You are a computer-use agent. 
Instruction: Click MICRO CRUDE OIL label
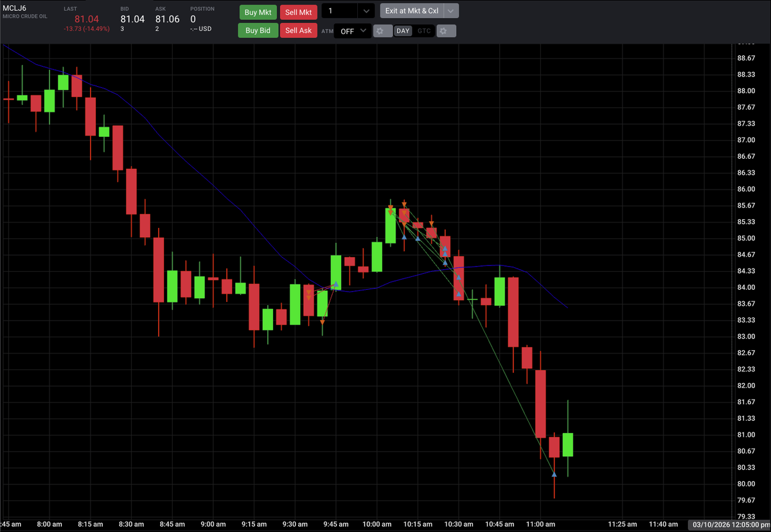pos(24,17)
